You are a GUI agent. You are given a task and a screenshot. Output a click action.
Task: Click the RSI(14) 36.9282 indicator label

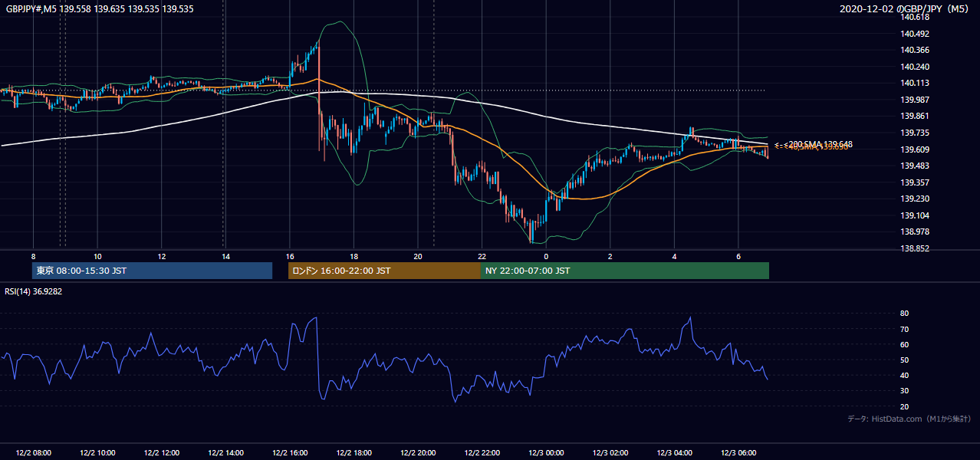pyautogui.click(x=34, y=291)
